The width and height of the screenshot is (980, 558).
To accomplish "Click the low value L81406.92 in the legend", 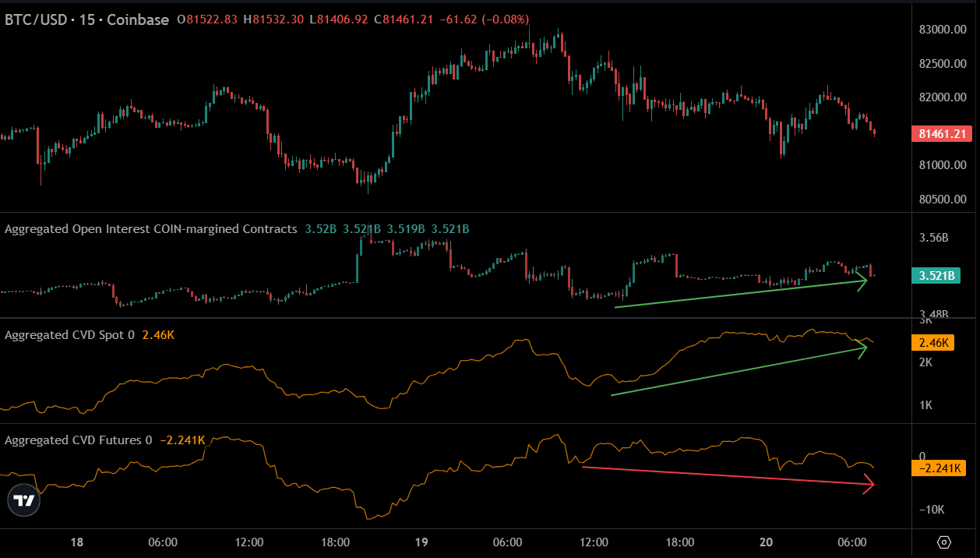I will pos(338,19).
